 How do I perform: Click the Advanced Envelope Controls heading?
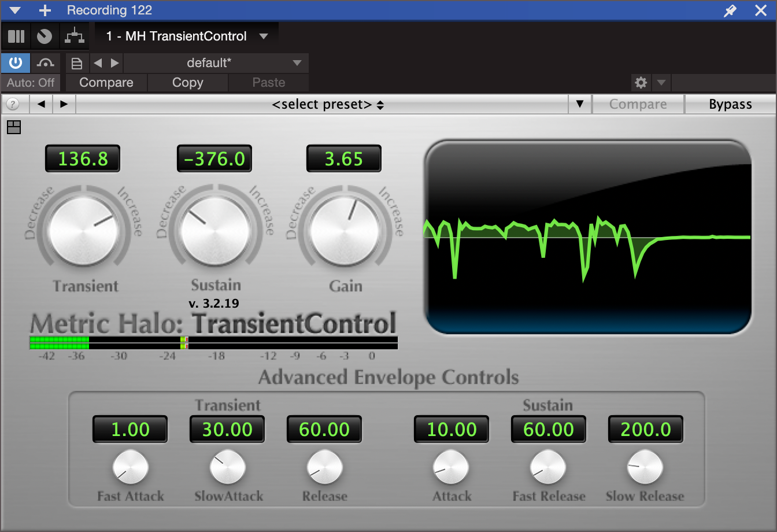[x=388, y=378]
